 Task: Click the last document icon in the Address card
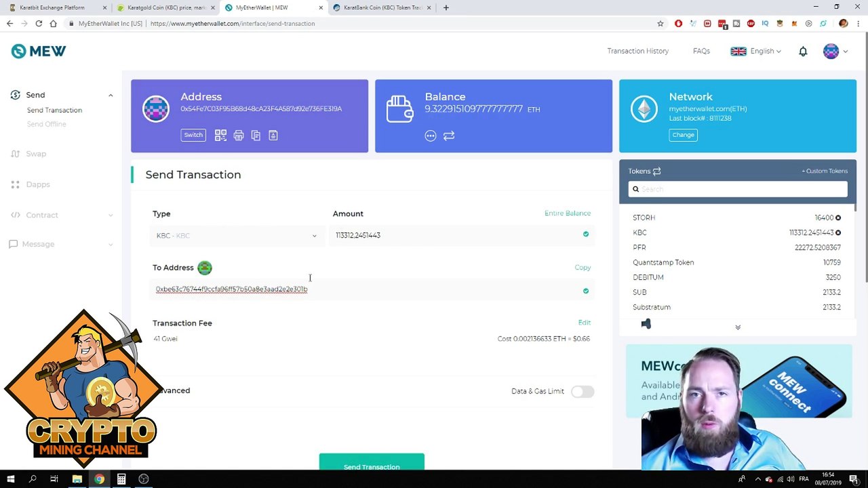273,136
